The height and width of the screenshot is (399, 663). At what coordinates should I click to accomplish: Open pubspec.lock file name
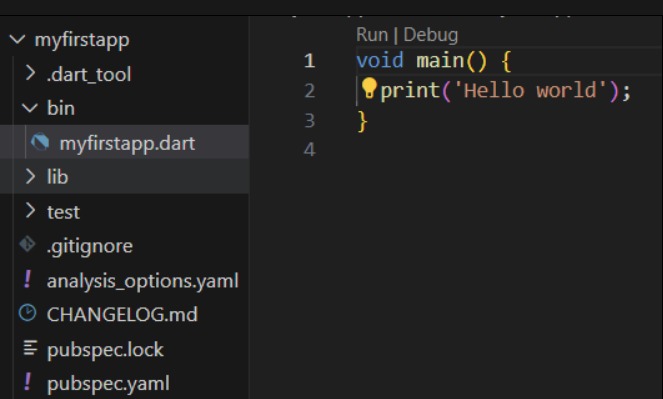[x=105, y=350]
